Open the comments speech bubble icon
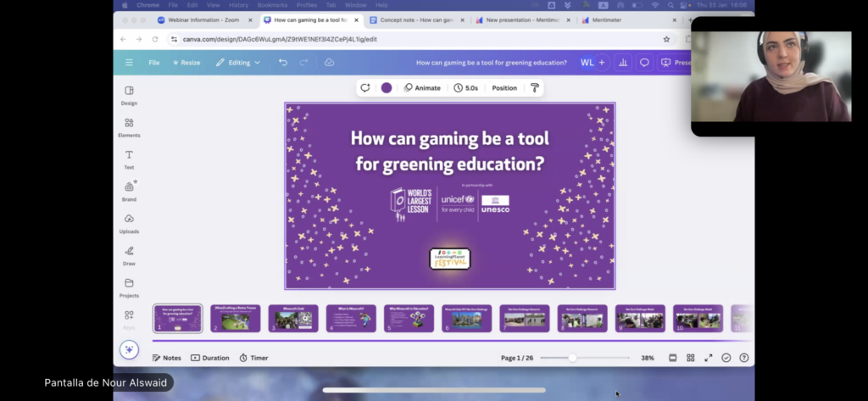 click(644, 63)
